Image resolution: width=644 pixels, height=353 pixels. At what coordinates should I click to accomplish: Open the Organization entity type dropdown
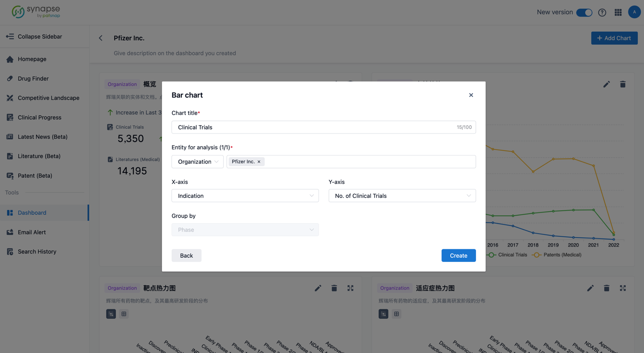click(x=198, y=162)
